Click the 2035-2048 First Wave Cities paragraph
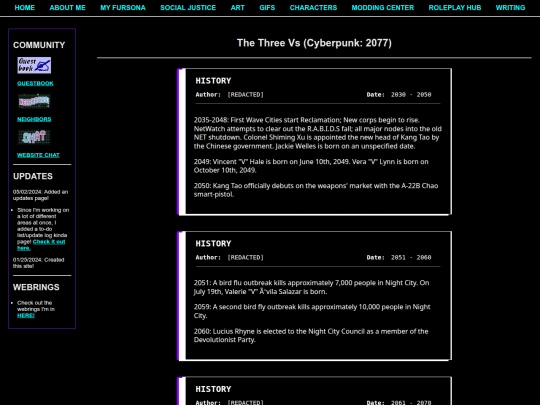The height and width of the screenshot is (405, 540). click(x=318, y=133)
